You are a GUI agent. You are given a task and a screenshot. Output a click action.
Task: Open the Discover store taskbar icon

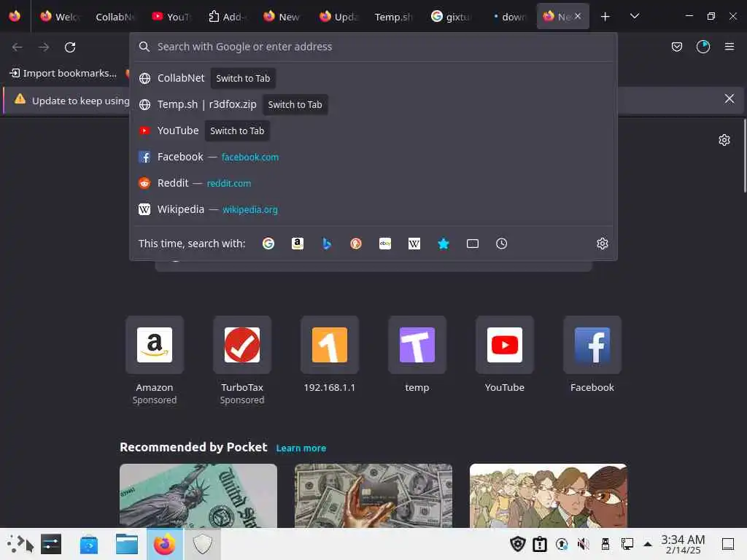[88, 544]
